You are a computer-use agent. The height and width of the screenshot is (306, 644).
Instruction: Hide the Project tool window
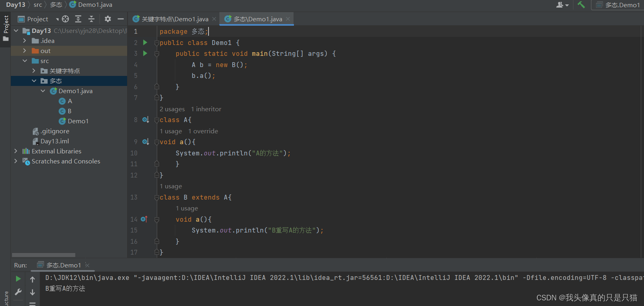pyautogui.click(x=121, y=19)
